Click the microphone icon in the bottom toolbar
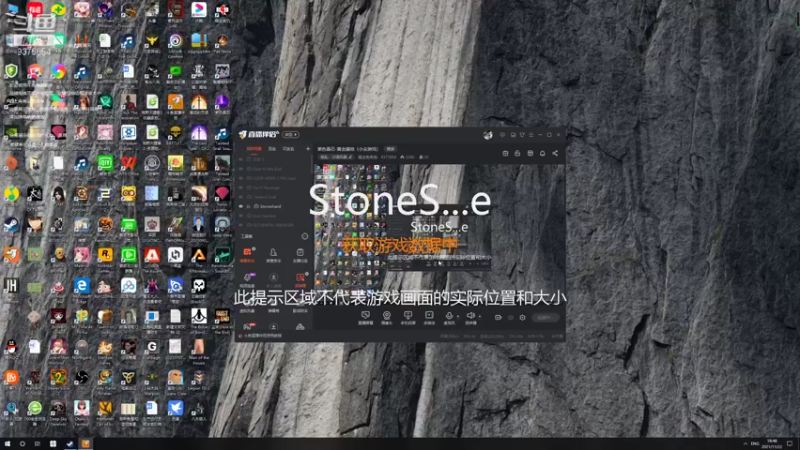Viewport: 800px width, 450px height. pyautogui.click(x=449, y=316)
